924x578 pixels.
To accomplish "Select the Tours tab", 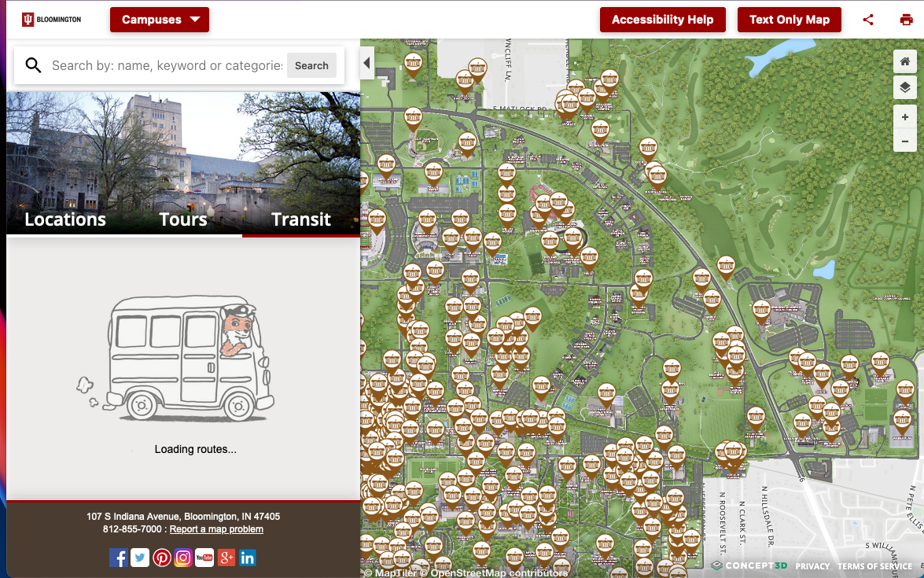I will coord(183,219).
